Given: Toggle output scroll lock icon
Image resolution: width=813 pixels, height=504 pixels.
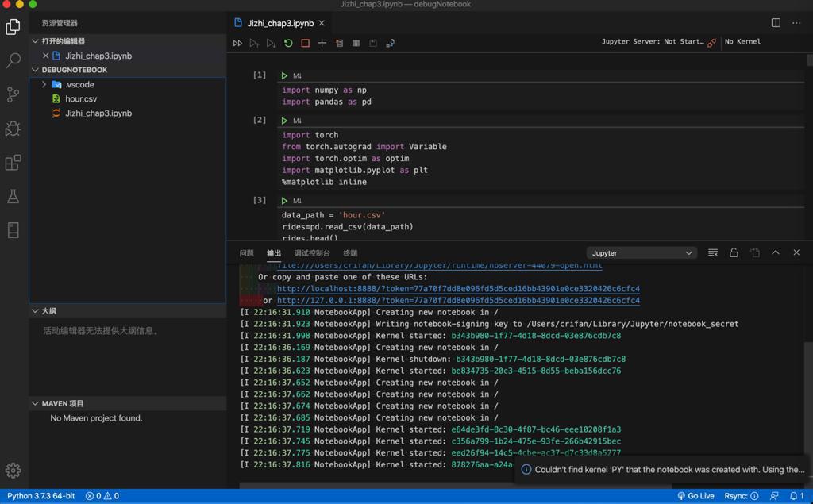Looking at the screenshot, I should pyautogui.click(x=734, y=252).
